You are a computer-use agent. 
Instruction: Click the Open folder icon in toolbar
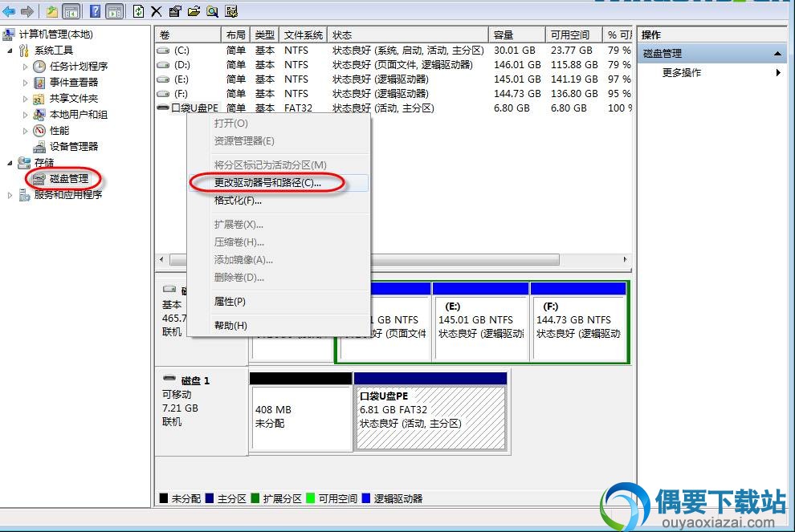click(194, 11)
